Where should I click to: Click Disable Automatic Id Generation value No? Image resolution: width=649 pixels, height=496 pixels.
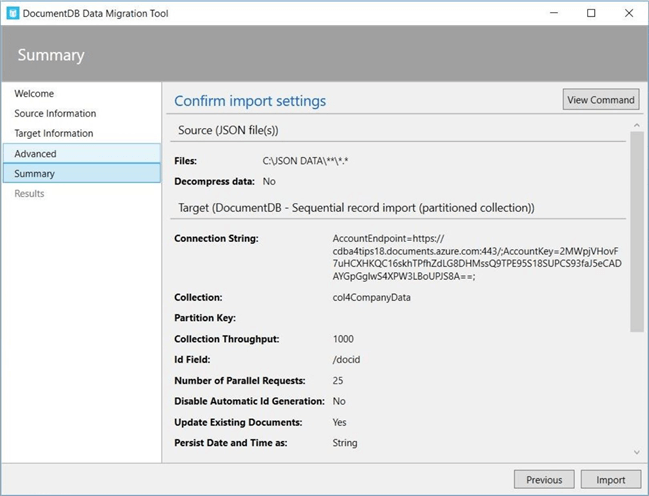click(x=339, y=401)
